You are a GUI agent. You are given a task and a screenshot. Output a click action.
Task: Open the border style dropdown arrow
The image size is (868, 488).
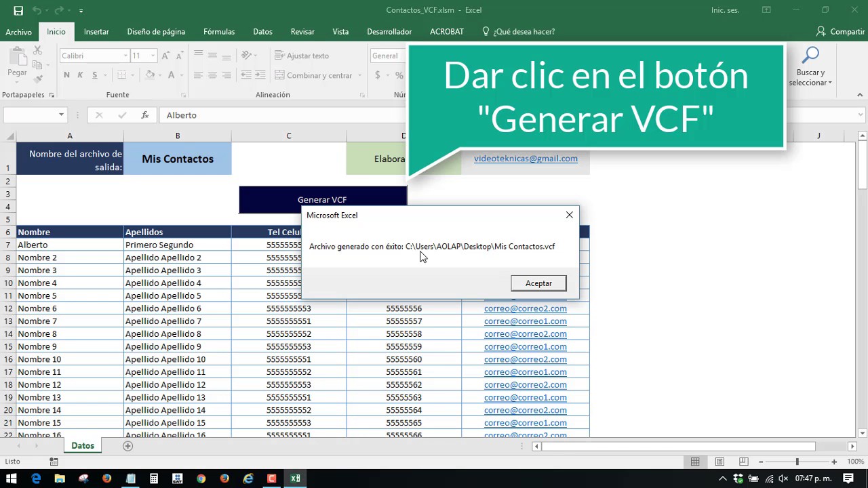132,75
